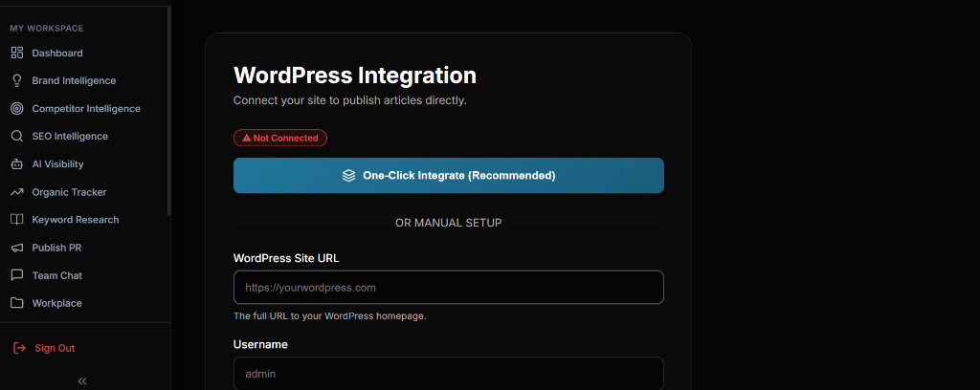Click the 'OR MANUAL SETUP' text
980x390 pixels.
449,223
